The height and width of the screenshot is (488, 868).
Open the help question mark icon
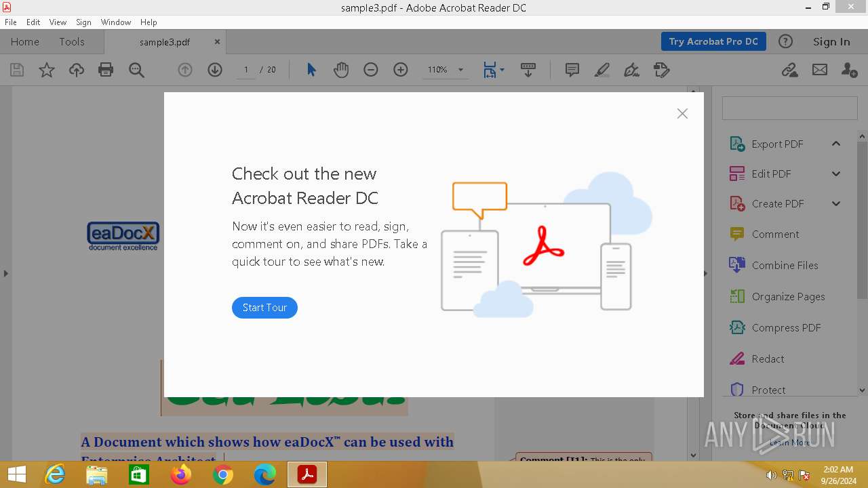tap(785, 41)
